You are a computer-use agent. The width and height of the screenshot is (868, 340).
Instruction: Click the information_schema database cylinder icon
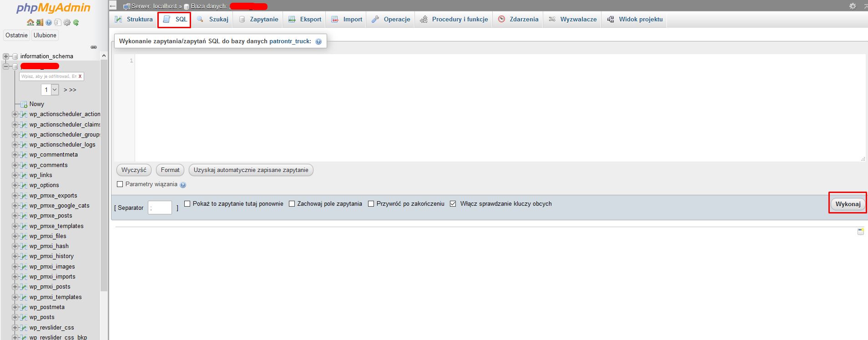(15, 56)
